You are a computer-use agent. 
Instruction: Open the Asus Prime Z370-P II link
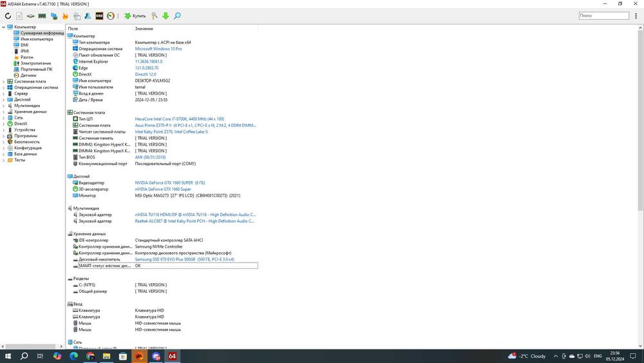tap(196, 125)
